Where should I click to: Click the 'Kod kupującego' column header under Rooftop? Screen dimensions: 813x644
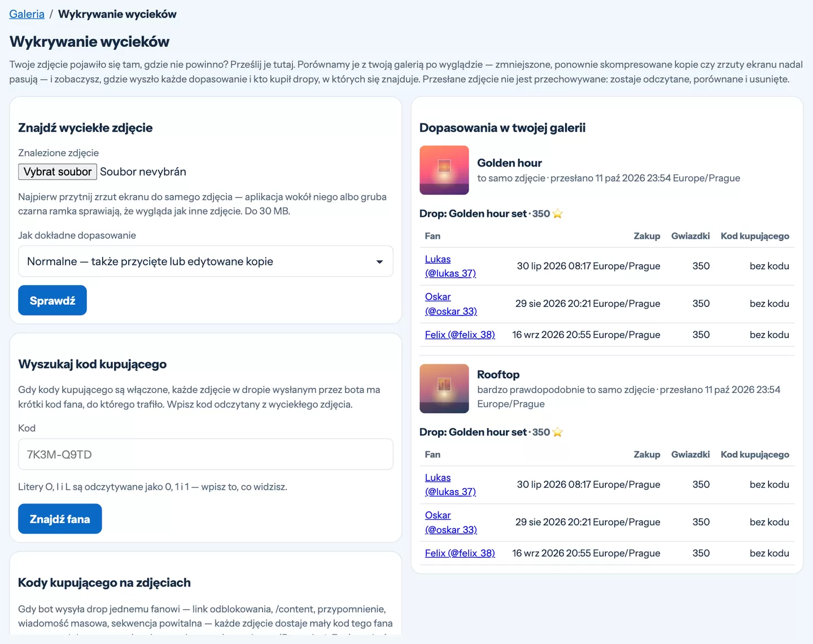755,454
